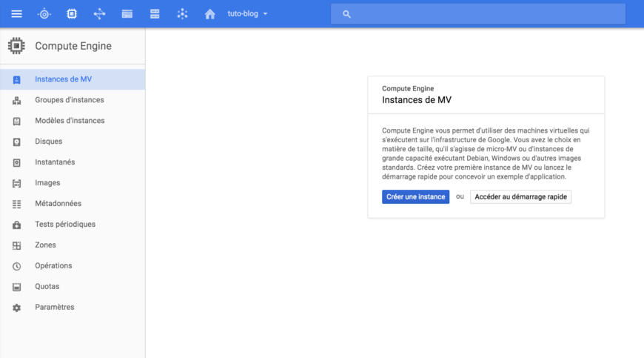Click the Quotas sidebar icon
Image resolution: width=644 pixels, height=358 pixels.
pos(16,287)
